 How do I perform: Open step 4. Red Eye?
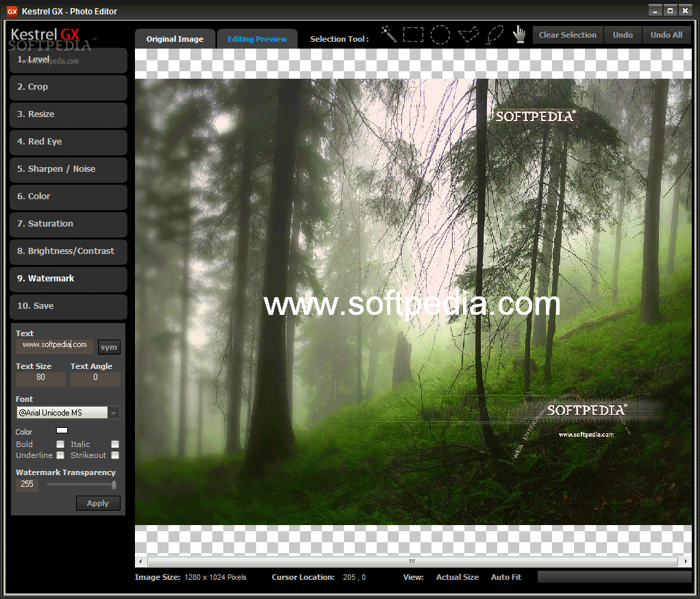pos(68,142)
